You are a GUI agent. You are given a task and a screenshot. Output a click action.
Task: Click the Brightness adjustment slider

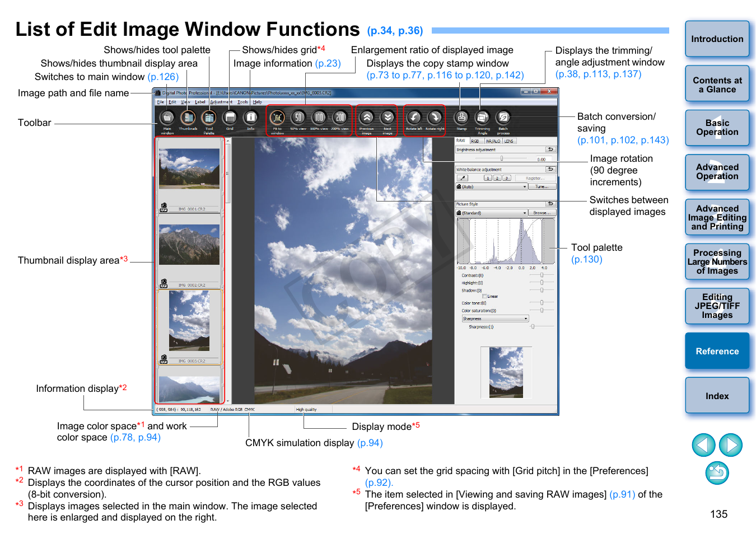(x=502, y=158)
